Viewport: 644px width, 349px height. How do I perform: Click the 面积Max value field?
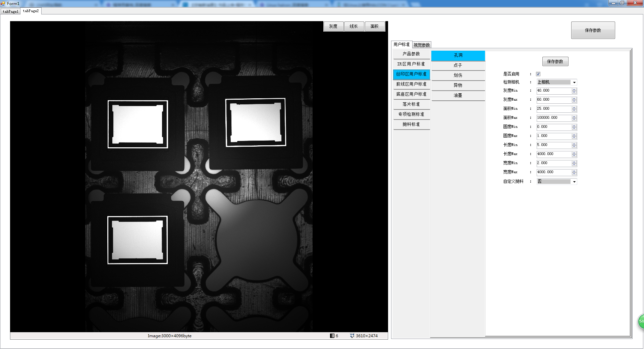coord(554,118)
